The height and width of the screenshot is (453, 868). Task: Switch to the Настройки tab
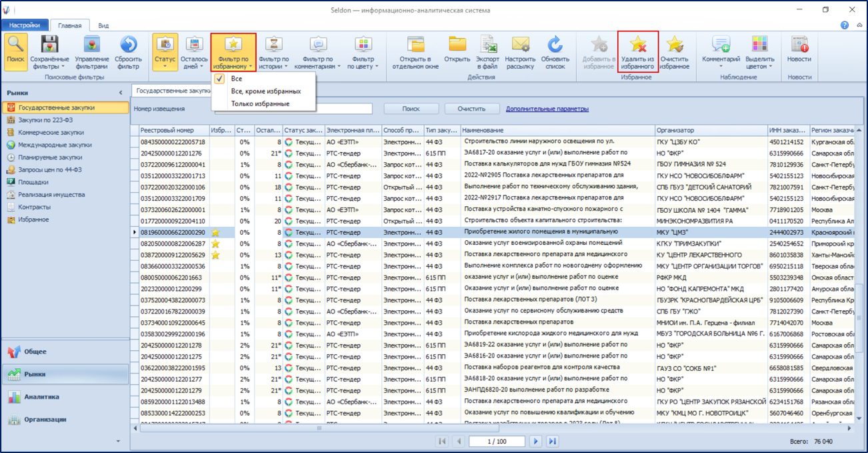click(25, 25)
